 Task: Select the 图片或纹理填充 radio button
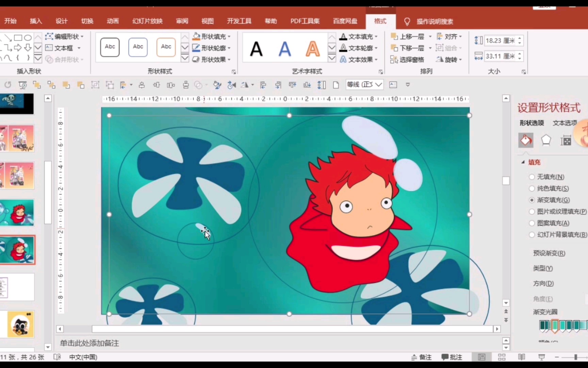(532, 212)
